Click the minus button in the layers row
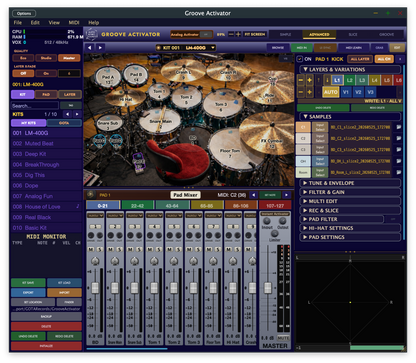The height and width of the screenshot is (363, 416). pyautogui.click(x=300, y=80)
